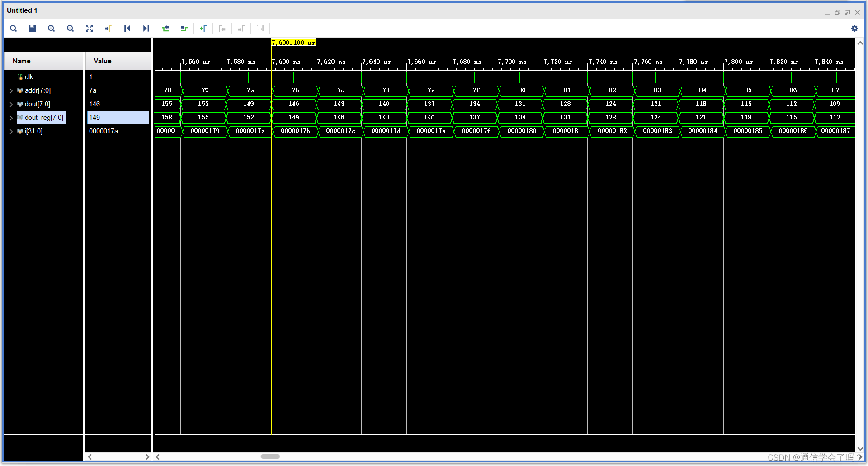Click the previous marker icon

tap(222, 29)
